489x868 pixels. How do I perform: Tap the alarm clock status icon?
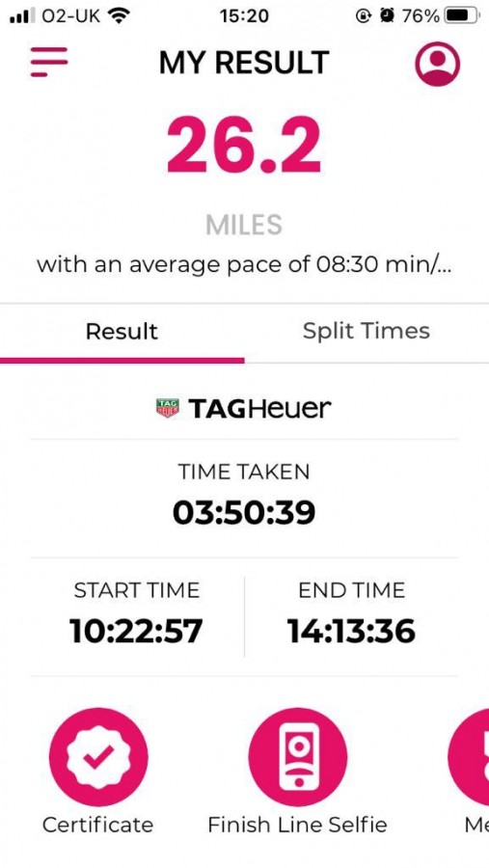click(387, 16)
